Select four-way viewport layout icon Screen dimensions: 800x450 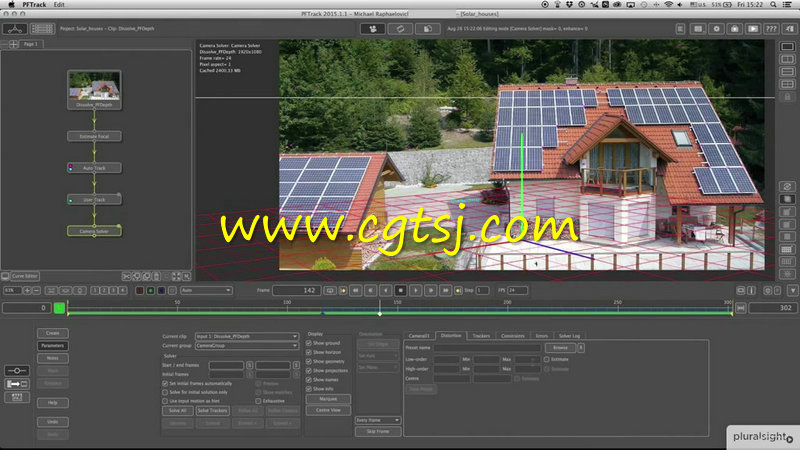click(787, 84)
